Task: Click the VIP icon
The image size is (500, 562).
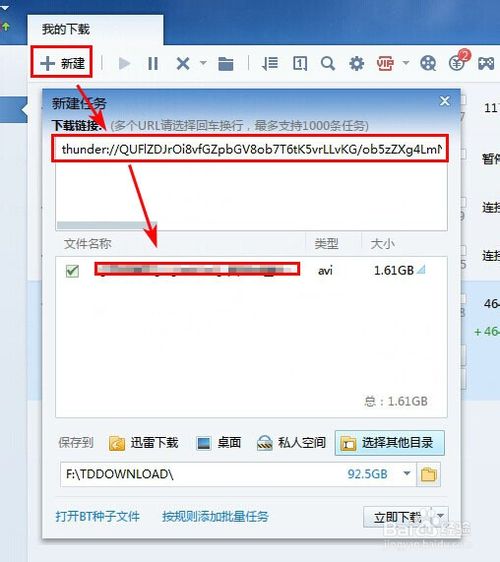Action: (385, 64)
